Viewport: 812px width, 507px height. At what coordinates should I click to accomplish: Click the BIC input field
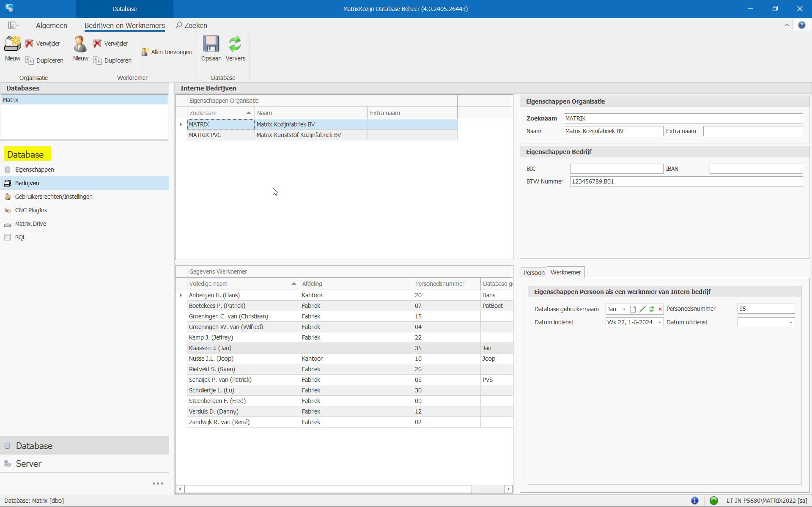[x=616, y=169]
